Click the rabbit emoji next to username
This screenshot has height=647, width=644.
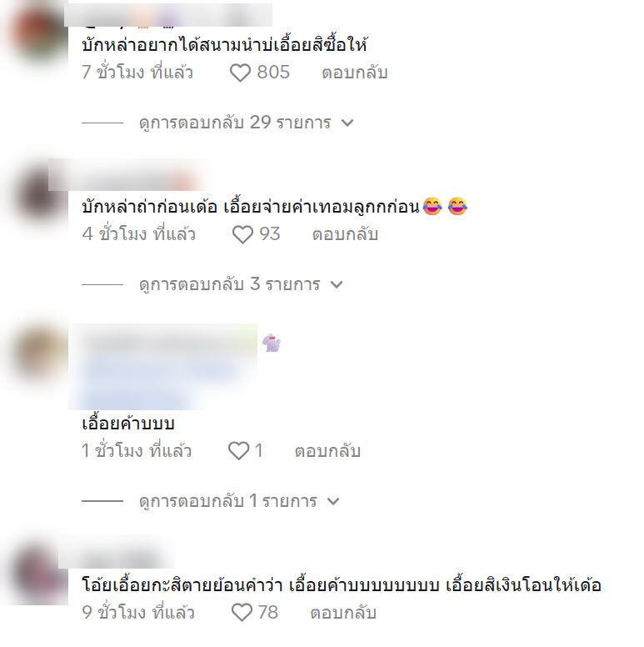272,343
